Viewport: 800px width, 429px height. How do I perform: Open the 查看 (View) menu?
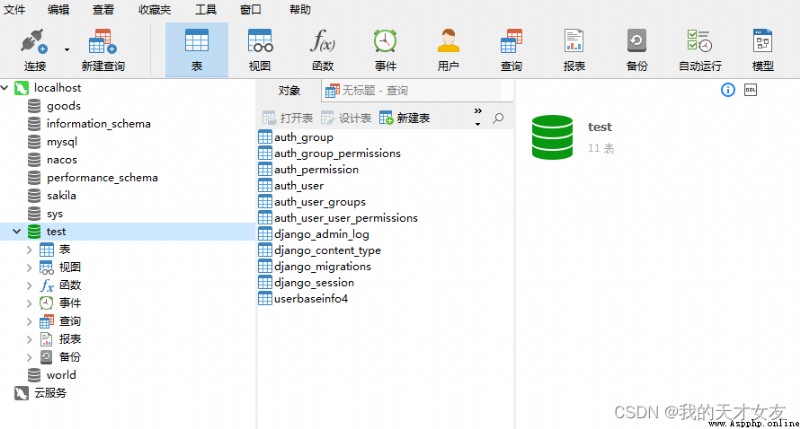coord(103,9)
